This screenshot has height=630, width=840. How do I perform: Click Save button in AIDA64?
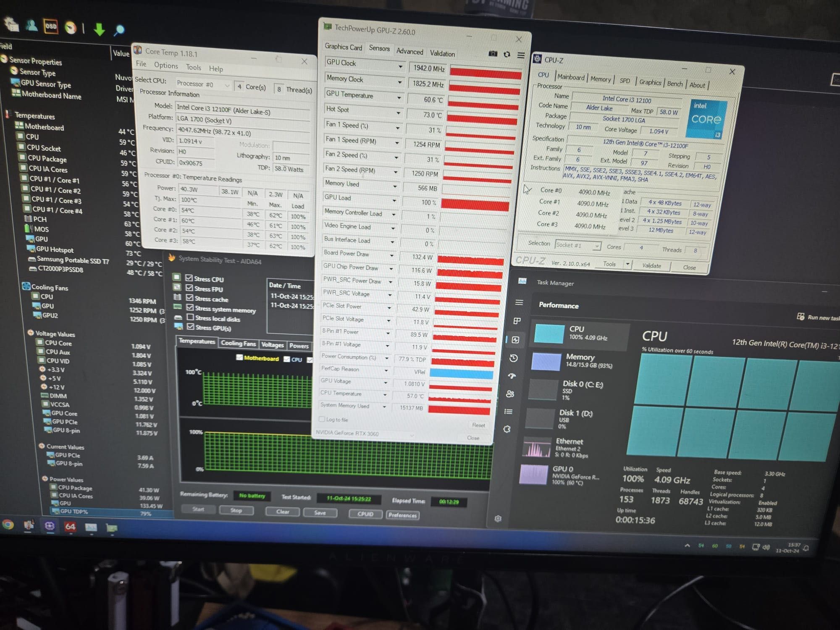click(320, 513)
